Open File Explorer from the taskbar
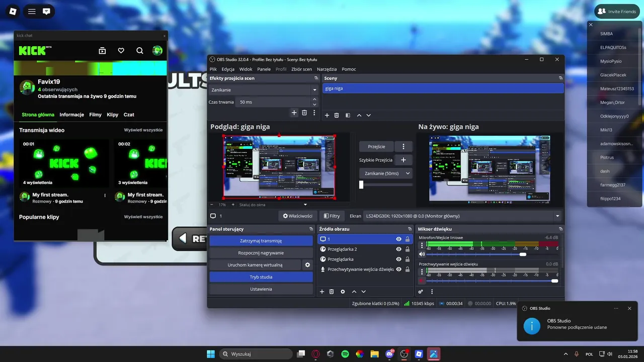The height and width of the screenshot is (362, 644). [374, 354]
